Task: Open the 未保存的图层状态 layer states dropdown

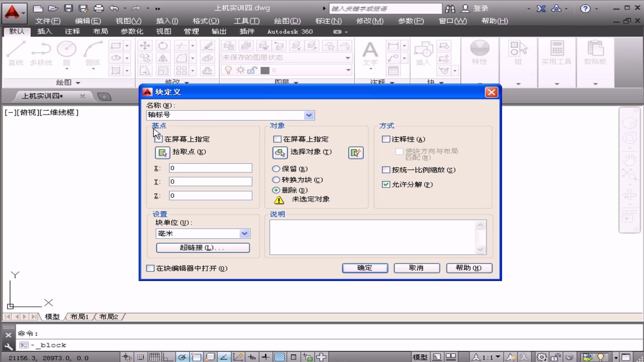Action: pyautogui.click(x=347, y=57)
